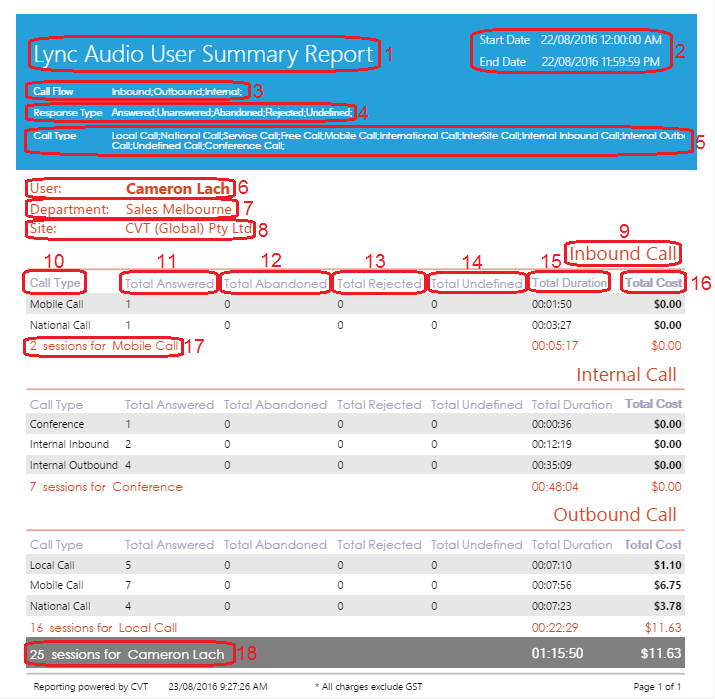Screen dimensions: 715x699
Task: Click Total Duration header in Inbound table
Action: click(570, 283)
